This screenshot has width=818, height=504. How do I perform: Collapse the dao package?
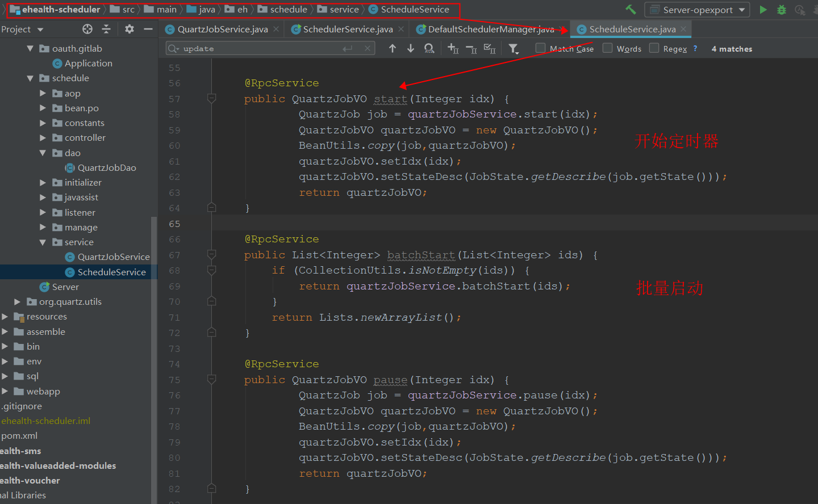(x=43, y=153)
